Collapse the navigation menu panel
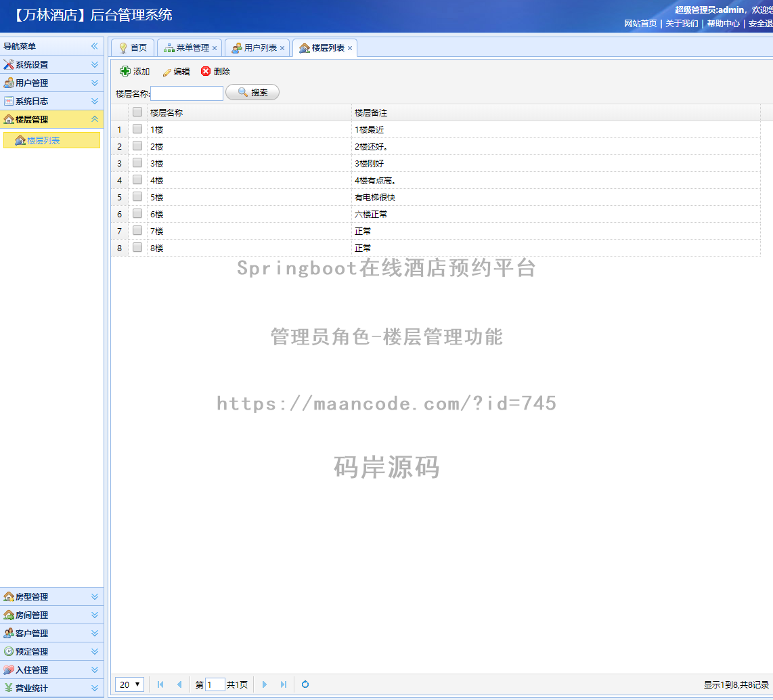Image resolution: width=773 pixels, height=700 pixels. click(x=95, y=46)
